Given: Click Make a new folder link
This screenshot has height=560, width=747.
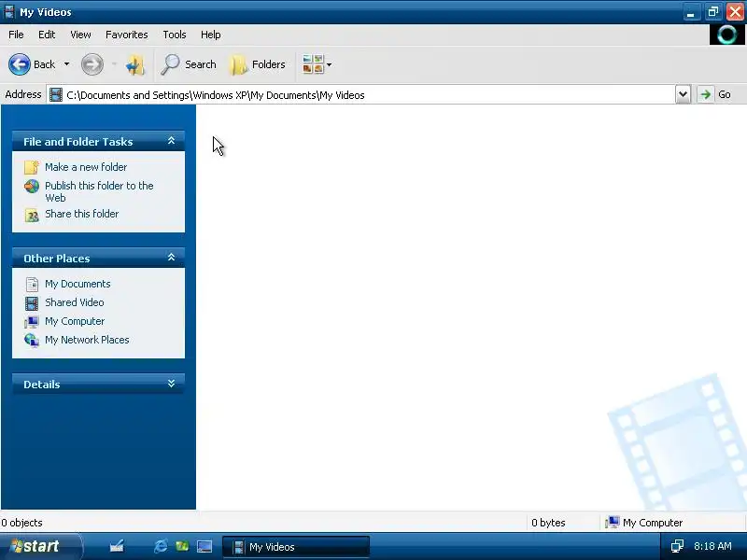Looking at the screenshot, I should pyautogui.click(x=86, y=167).
